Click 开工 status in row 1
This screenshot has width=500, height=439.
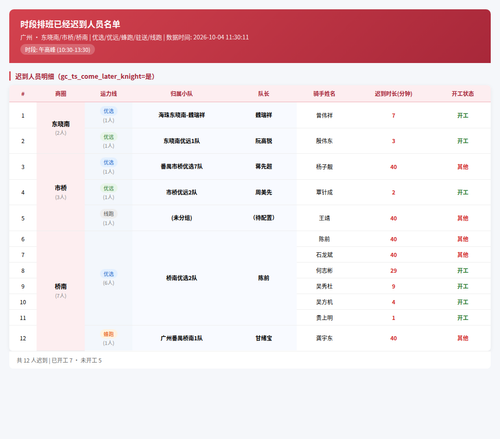(x=463, y=115)
